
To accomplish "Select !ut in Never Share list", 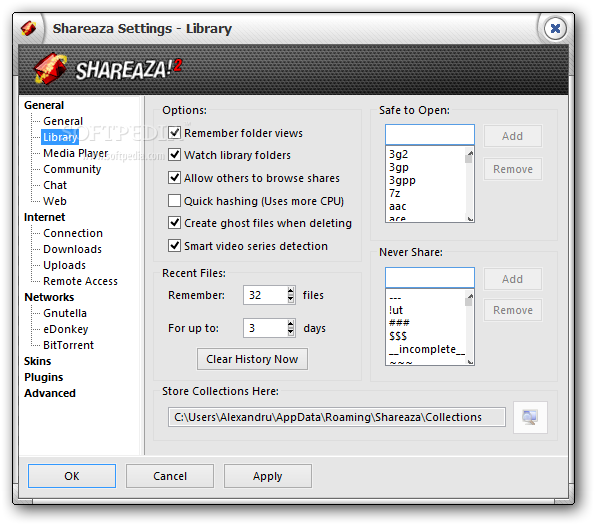I will [396, 310].
